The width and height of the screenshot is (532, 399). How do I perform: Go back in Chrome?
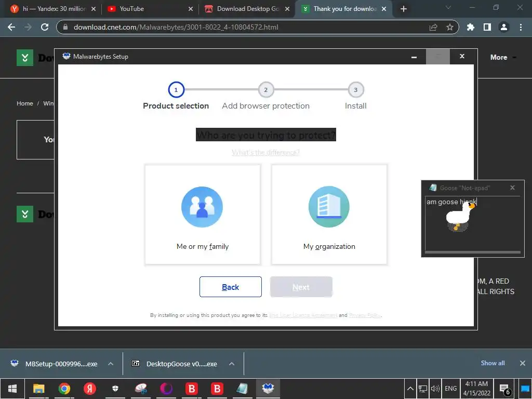coord(11,27)
